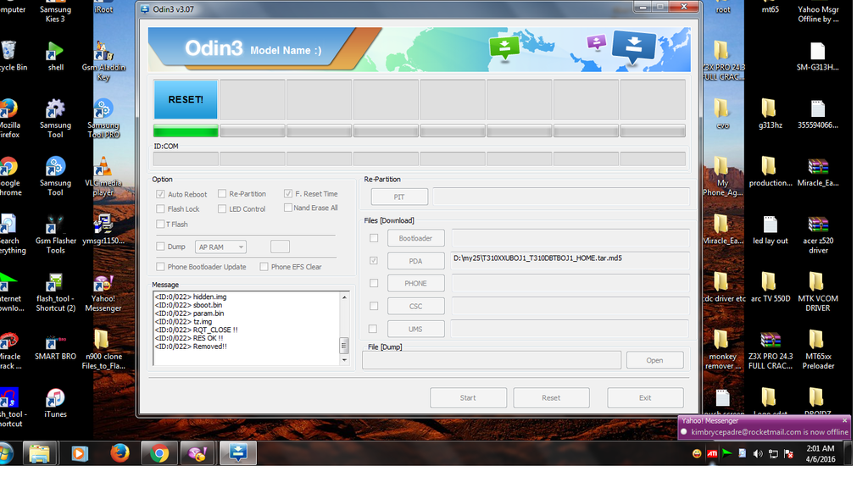The image size is (868, 488).
Task: Open the MTK VCOM DRIVER folder
Action: [x=816, y=284]
